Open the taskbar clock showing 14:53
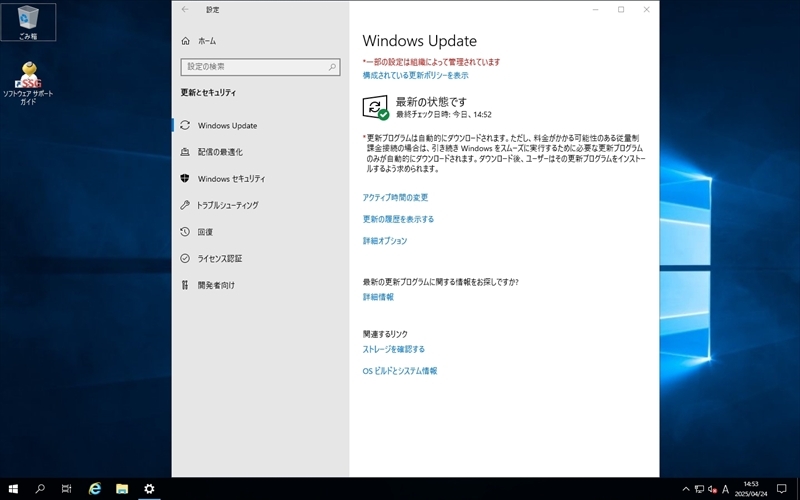The width and height of the screenshot is (800, 500). (x=751, y=489)
